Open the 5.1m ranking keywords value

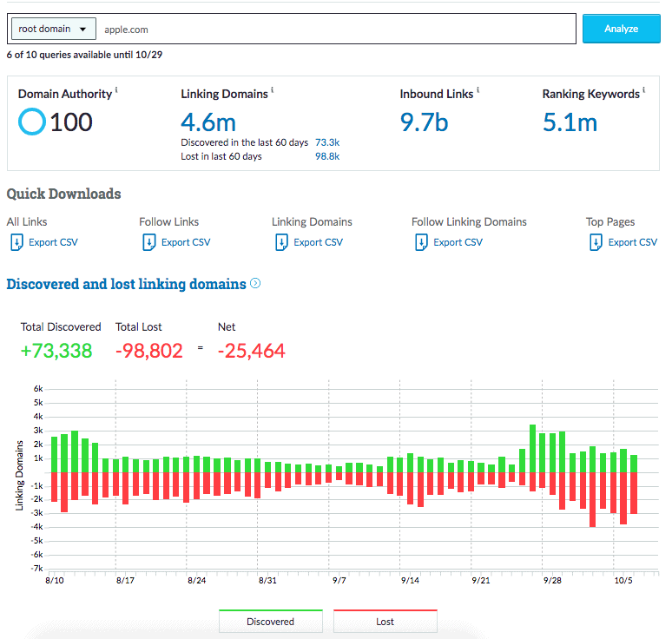[570, 122]
